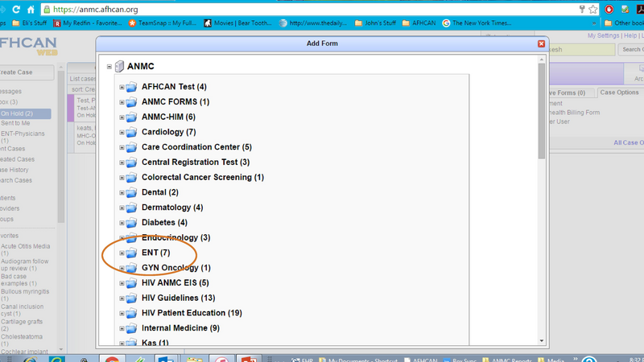Show more bookmarks overflow chevron
644x362 pixels.
[x=594, y=23]
